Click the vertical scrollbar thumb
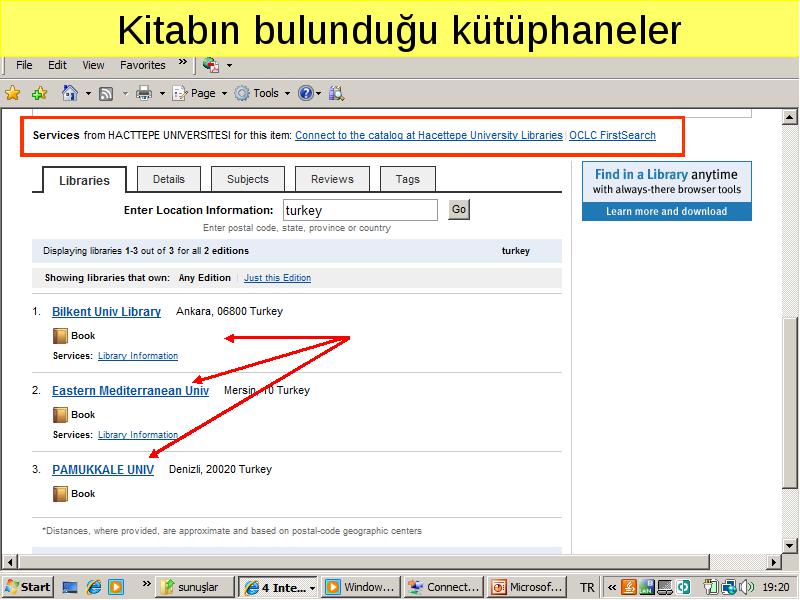This screenshot has width=800, height=600. (x=790, y=403)
